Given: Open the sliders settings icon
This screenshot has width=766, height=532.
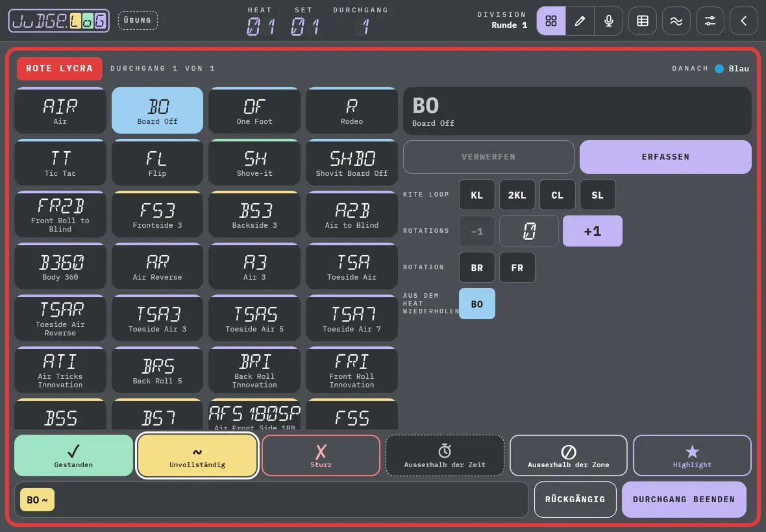Looking at the screenshot, I should tap(710, 21).
